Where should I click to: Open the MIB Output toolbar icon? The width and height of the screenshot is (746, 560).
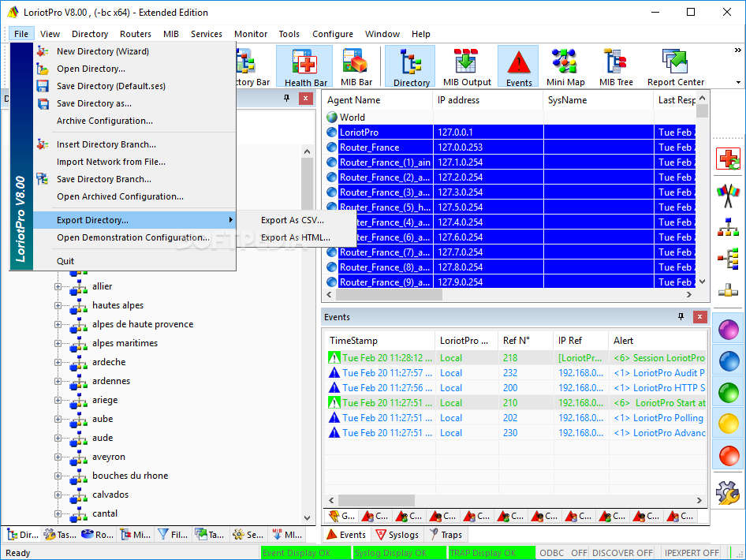click(x=466, y=66)
